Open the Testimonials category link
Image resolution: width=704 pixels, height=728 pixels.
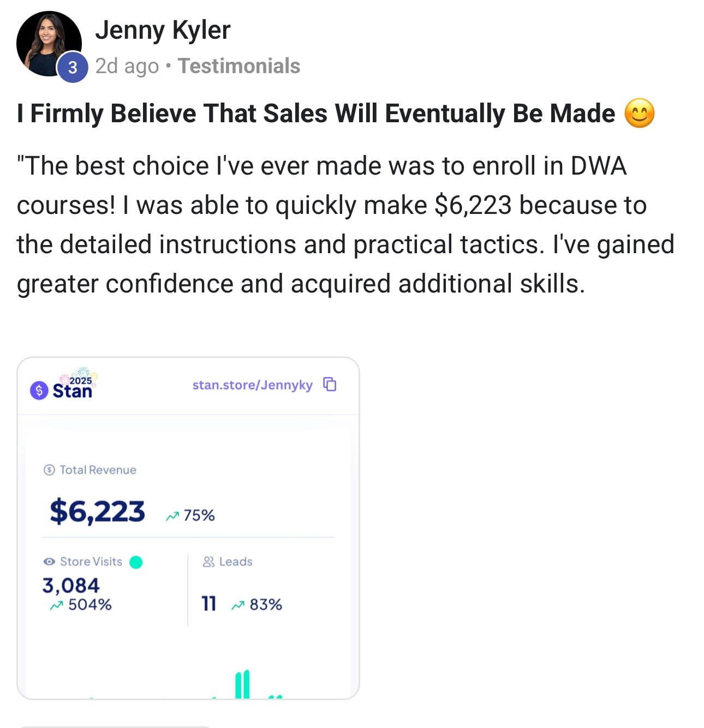[239, 66]
